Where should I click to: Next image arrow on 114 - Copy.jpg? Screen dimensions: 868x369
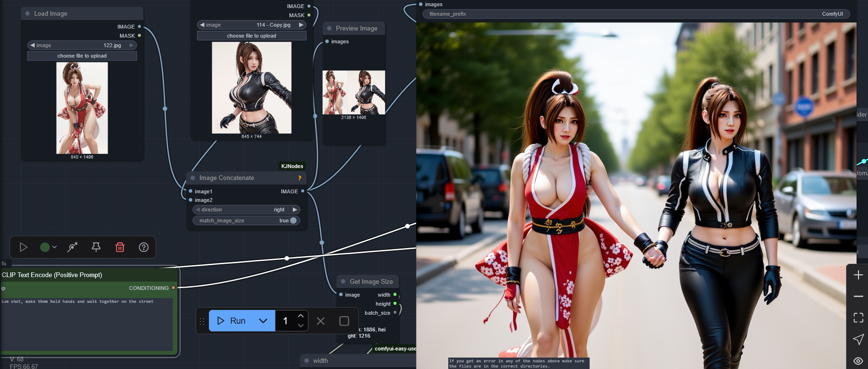pyautogui.click(x=301, y=25)
